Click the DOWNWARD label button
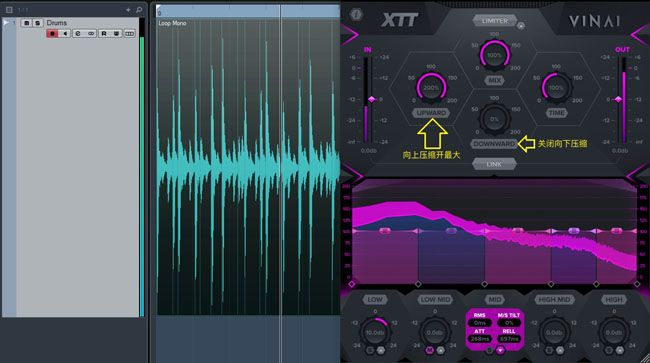 click(494, 144)
